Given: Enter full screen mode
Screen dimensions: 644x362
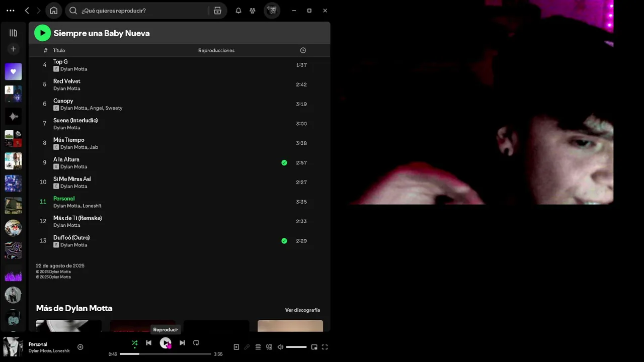Looking at the screenshot, I should pos(325,347).
